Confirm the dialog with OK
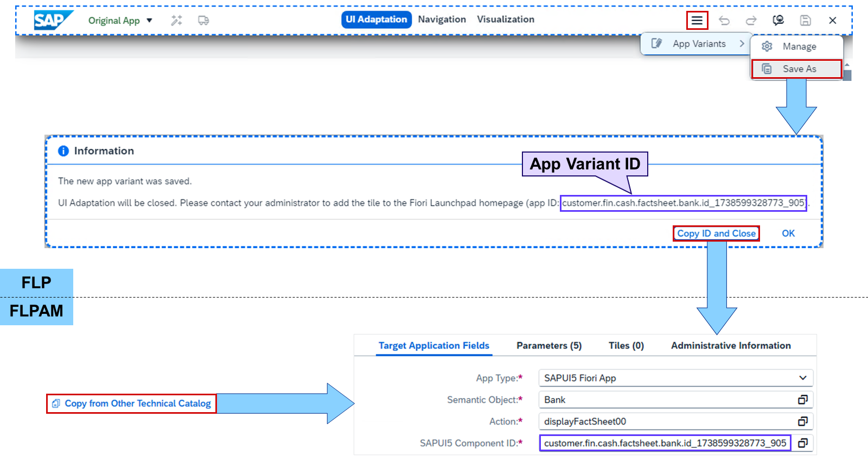The image size is (868, 461). click(788, 233)
